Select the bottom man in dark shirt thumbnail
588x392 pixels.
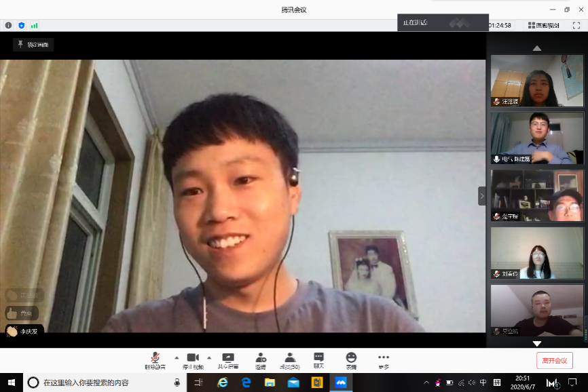tap(537, 310)
